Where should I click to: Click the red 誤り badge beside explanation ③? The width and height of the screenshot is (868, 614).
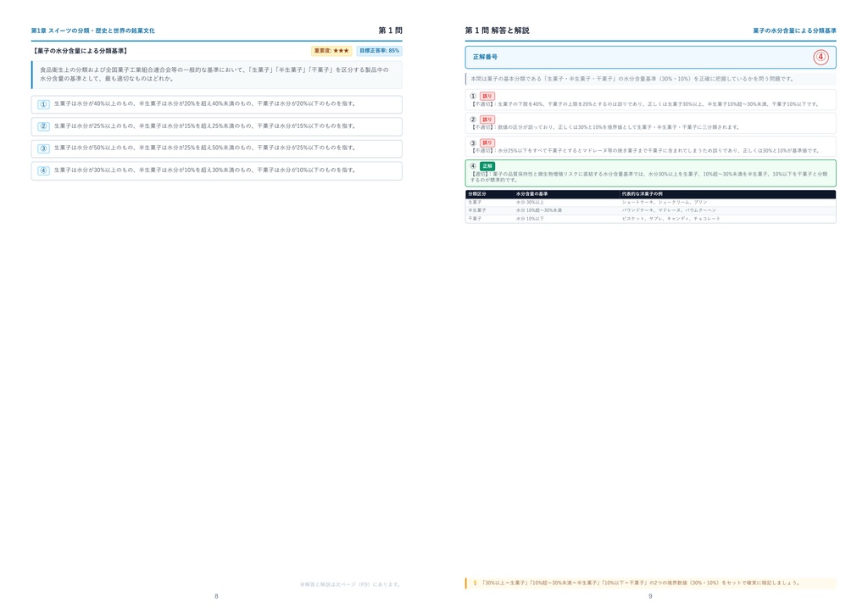(x=487, y=142)
